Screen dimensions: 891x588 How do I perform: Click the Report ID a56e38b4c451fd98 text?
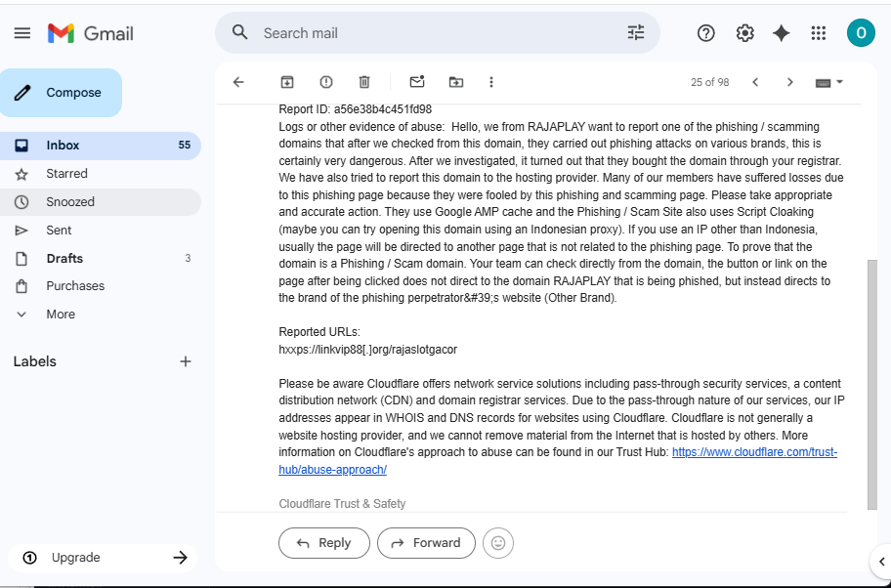(x=356, y=109)
